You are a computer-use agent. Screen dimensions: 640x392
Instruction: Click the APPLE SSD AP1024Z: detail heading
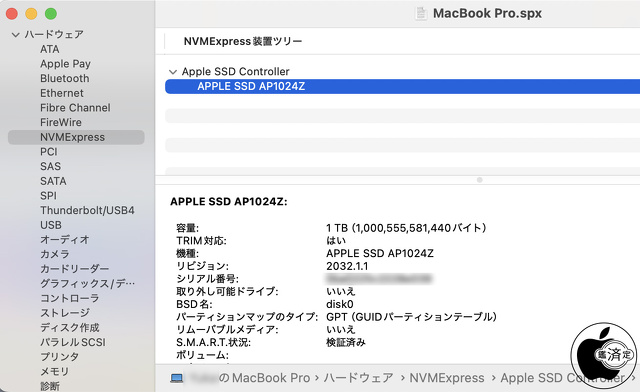pos(229,202)
